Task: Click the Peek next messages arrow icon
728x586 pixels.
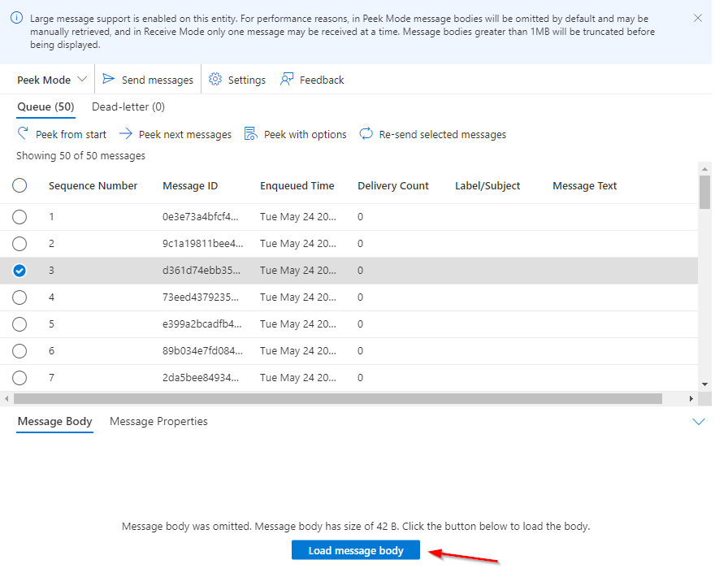Action: click(x=125, y=134)
